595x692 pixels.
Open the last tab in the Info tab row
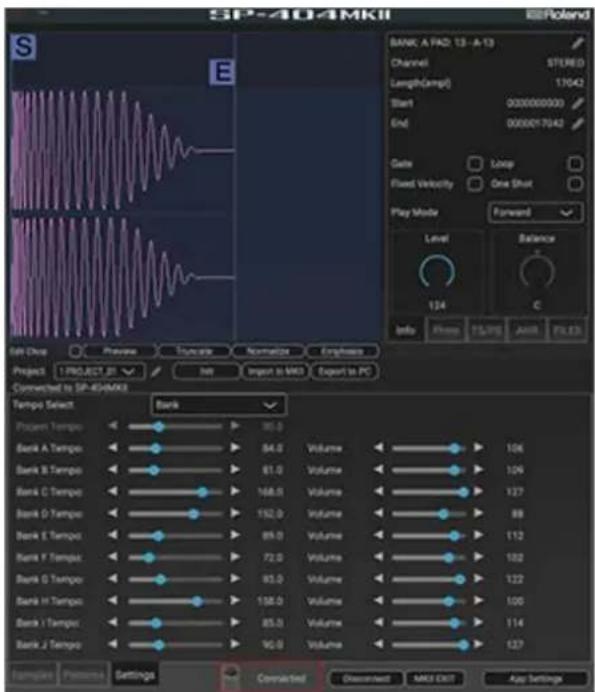(567, 330)
